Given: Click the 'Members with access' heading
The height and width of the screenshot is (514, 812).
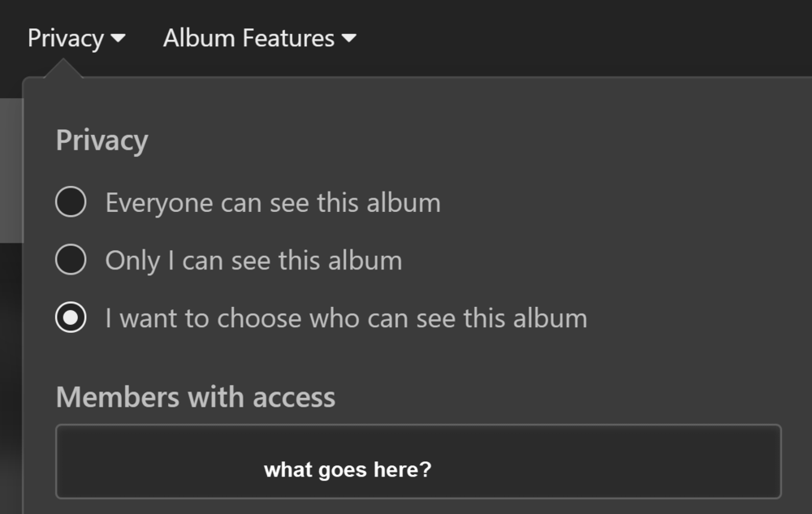Looking at the screenshot, I should click(195, 397).
